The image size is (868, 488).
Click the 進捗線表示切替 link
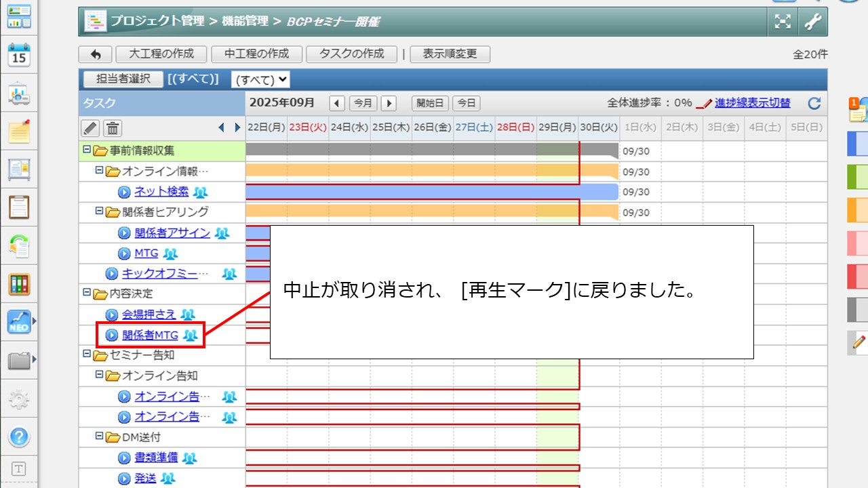752,103
